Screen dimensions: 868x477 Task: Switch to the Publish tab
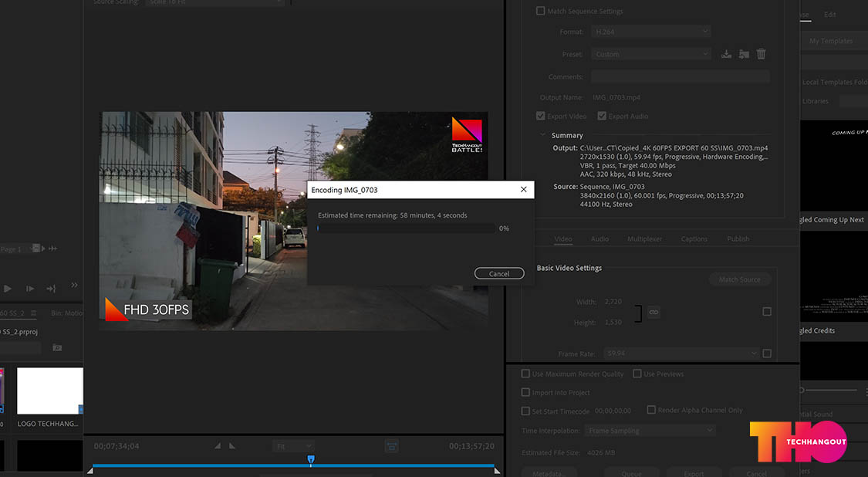point(738,238)
